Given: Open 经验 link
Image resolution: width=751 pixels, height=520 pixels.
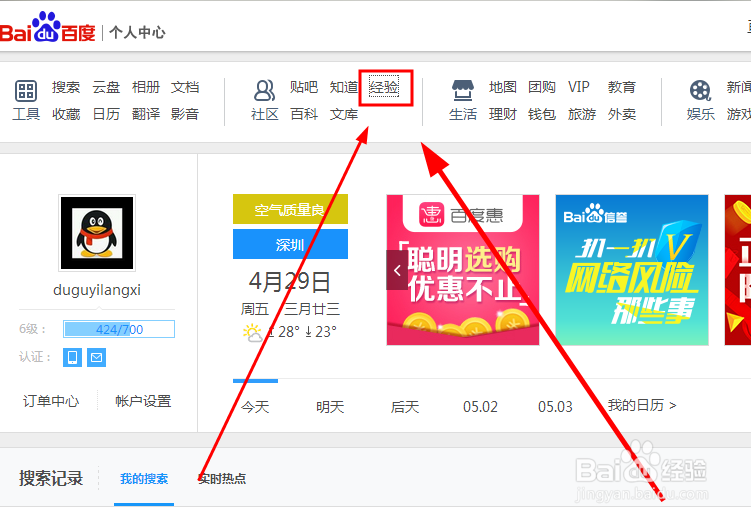Looking at the screenshot, I should [384, 87].
